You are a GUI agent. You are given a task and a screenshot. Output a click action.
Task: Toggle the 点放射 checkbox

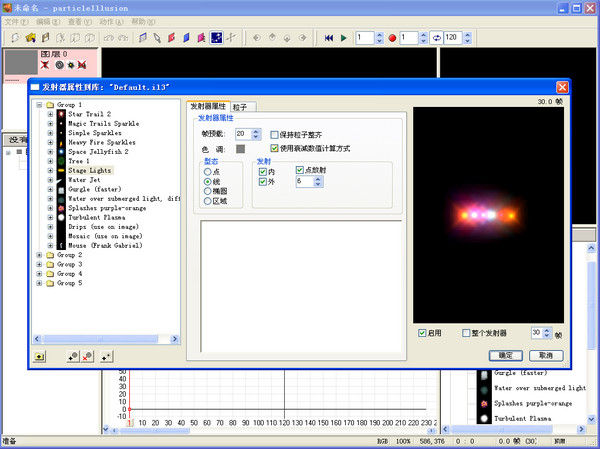(300, 171)
